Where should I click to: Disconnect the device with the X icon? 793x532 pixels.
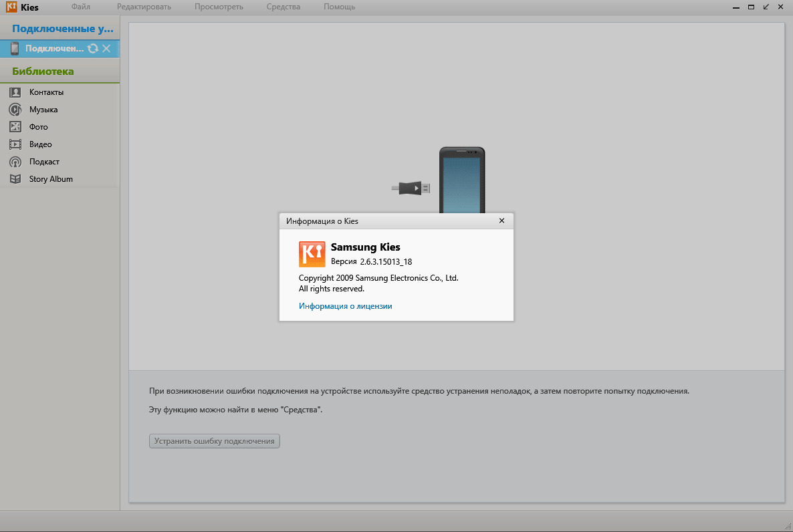point(106,49)
